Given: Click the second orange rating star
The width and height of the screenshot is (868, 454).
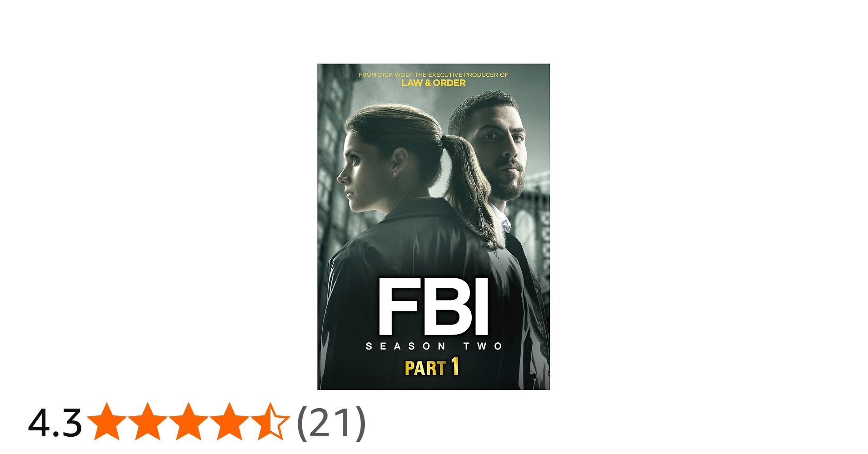Looking at the screenshot, I should (147, 421).
